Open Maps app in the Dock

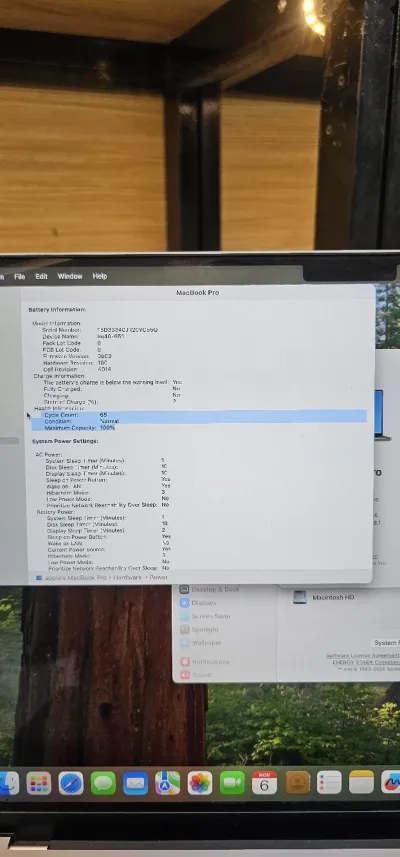pos(168,783)
